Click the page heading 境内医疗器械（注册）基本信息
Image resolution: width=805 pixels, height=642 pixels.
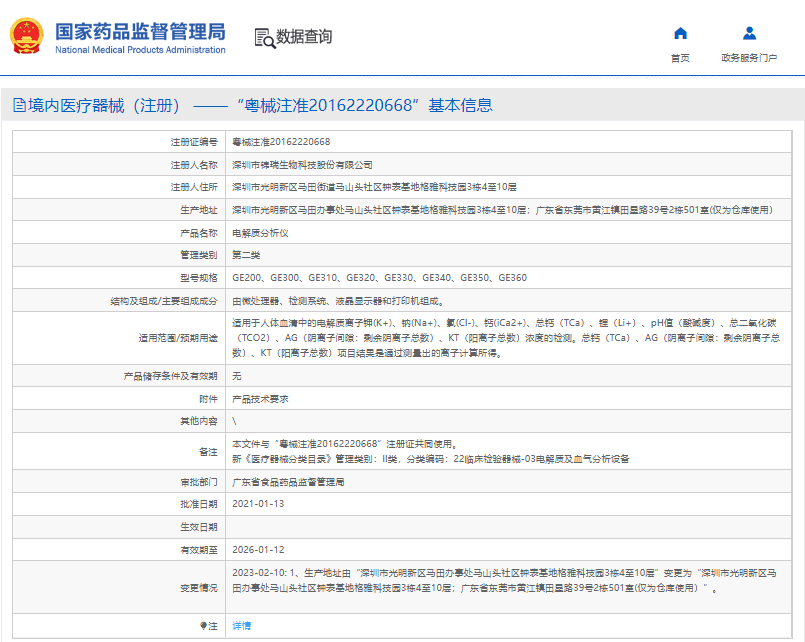tap(260, 106)
